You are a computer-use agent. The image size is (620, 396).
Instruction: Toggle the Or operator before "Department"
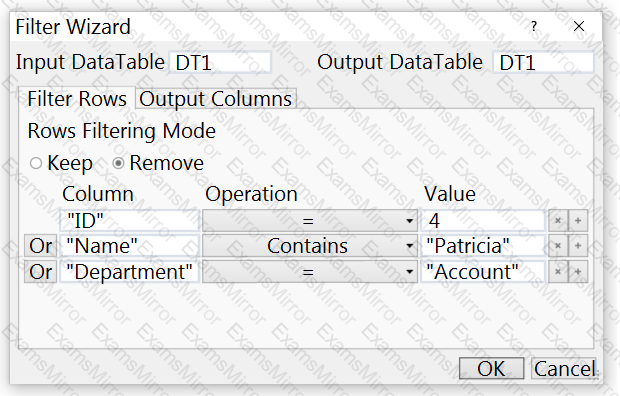40,272
